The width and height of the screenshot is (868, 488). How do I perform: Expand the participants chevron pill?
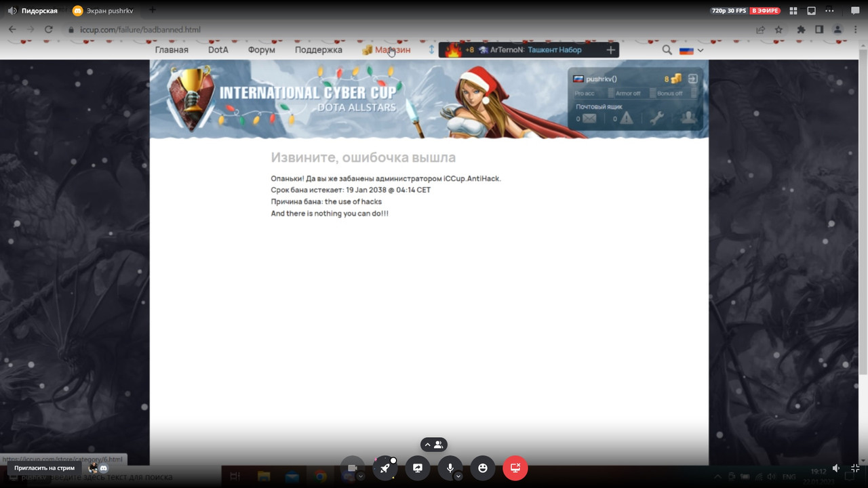(434, 445)
